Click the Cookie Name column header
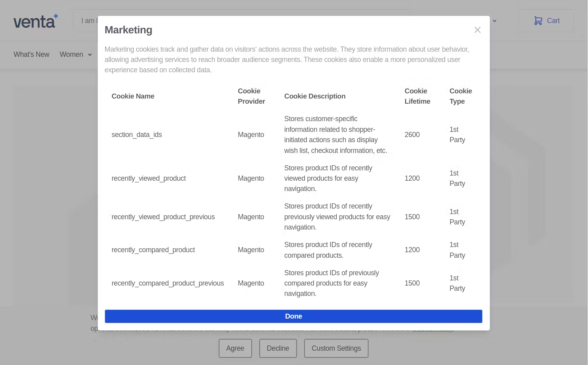 click(133, 96)
